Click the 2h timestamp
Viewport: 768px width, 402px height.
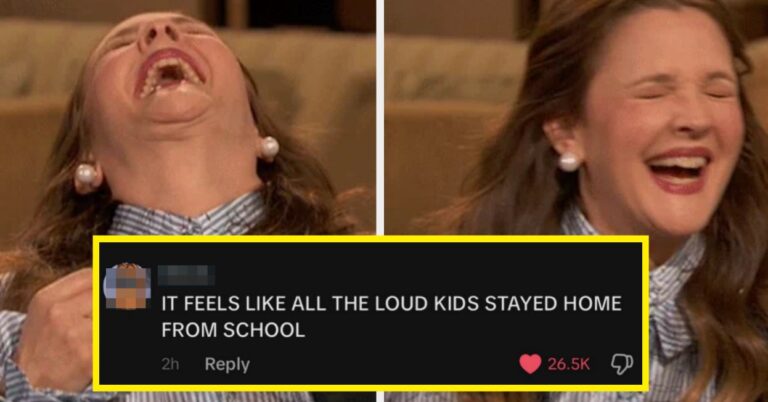click(170, 365)
